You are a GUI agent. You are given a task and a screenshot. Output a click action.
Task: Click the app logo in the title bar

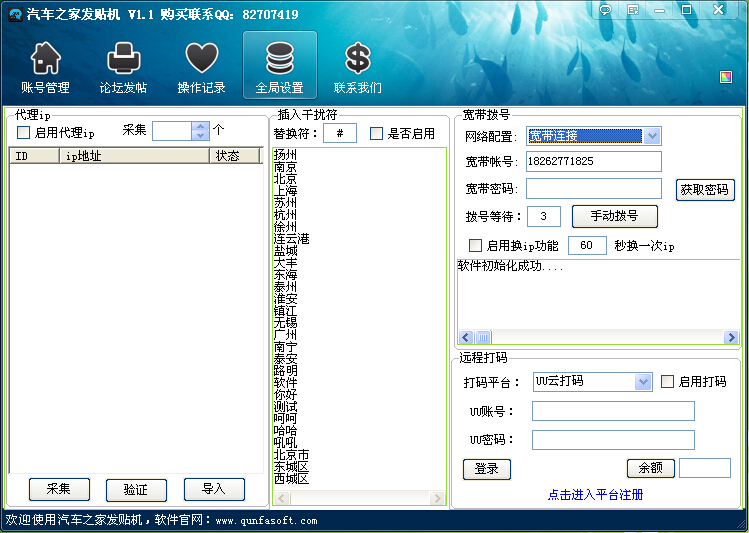click(14, 14)
